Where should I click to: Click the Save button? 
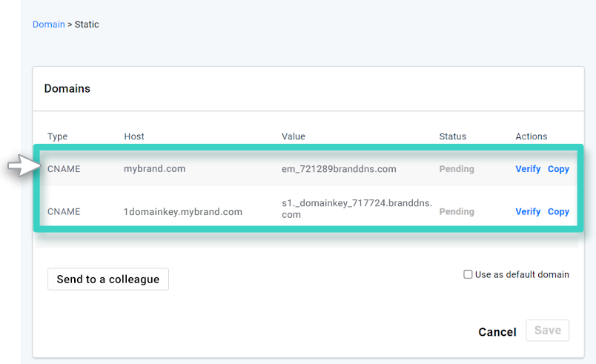click(x=547, y=330)
